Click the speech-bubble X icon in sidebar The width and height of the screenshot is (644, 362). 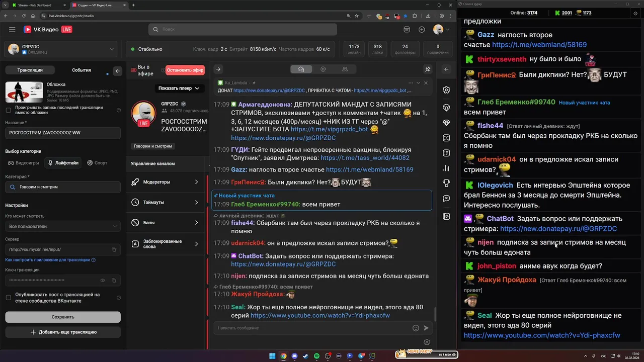(446, 199)
